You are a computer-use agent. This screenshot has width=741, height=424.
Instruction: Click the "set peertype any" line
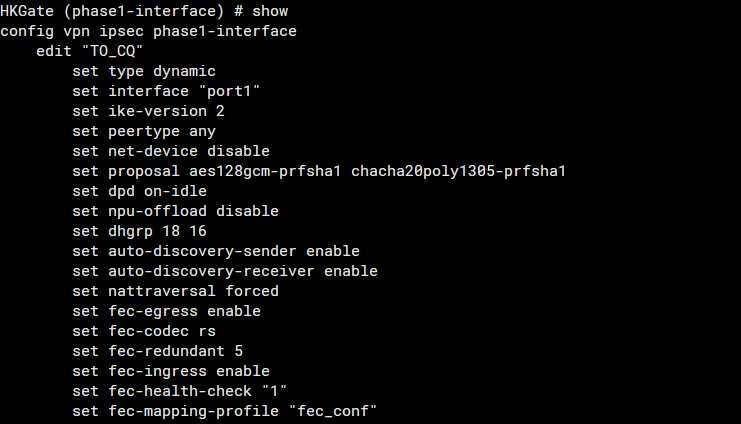144,131
